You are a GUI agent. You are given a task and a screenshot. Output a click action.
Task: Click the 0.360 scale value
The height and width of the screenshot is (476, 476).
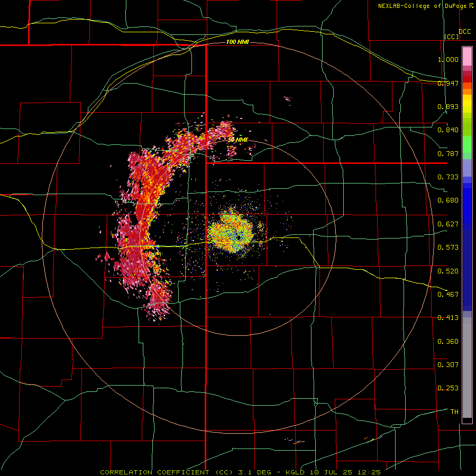coord(448,341)
